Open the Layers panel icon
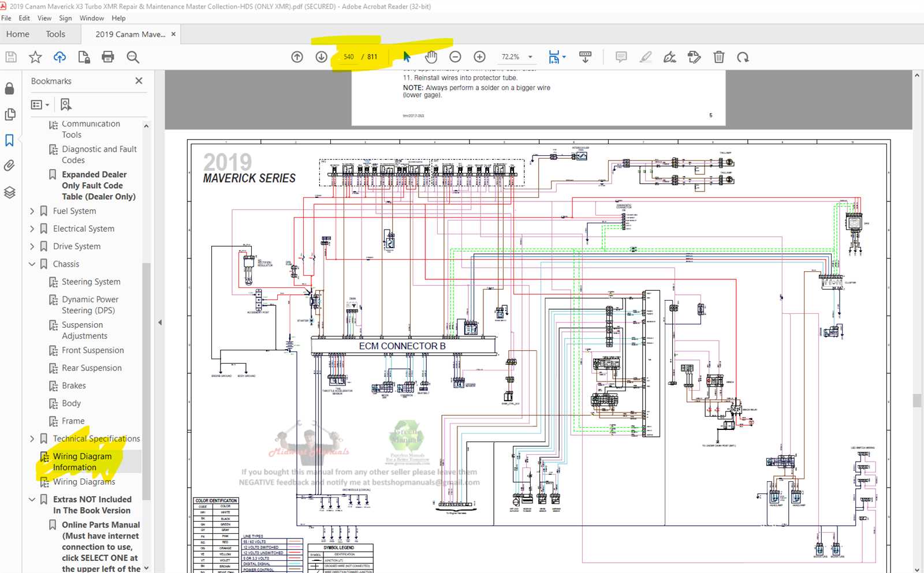This screenshot has height=573, width=924. [x=9, y=192]
